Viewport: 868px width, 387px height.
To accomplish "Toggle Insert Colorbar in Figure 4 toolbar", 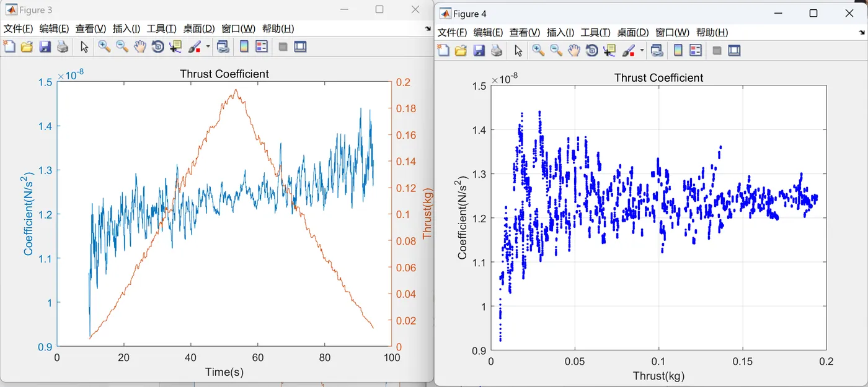I will (678, 51).
